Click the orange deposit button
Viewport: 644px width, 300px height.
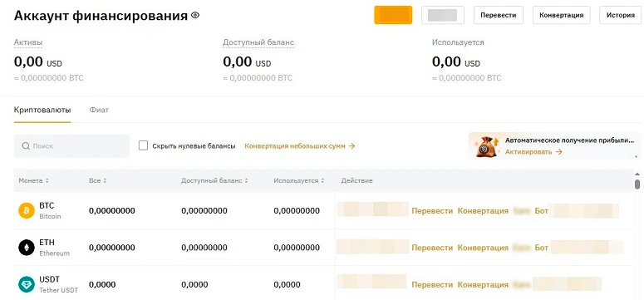tap(393, 15)
